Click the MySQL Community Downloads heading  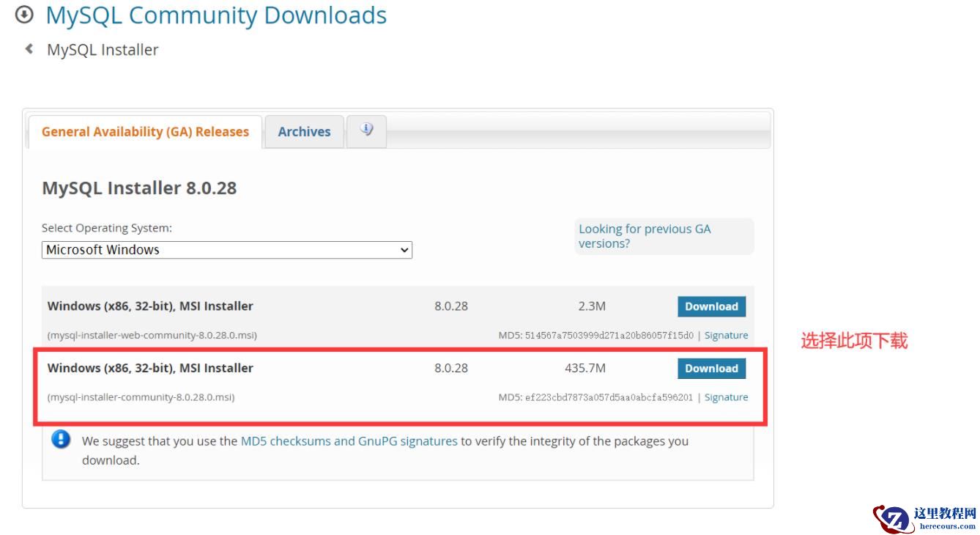click(x=216, y=15)
